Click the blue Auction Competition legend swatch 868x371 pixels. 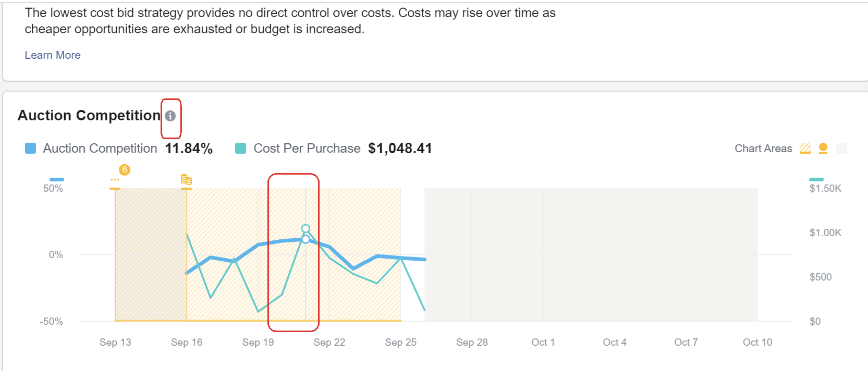coord(30,148)
